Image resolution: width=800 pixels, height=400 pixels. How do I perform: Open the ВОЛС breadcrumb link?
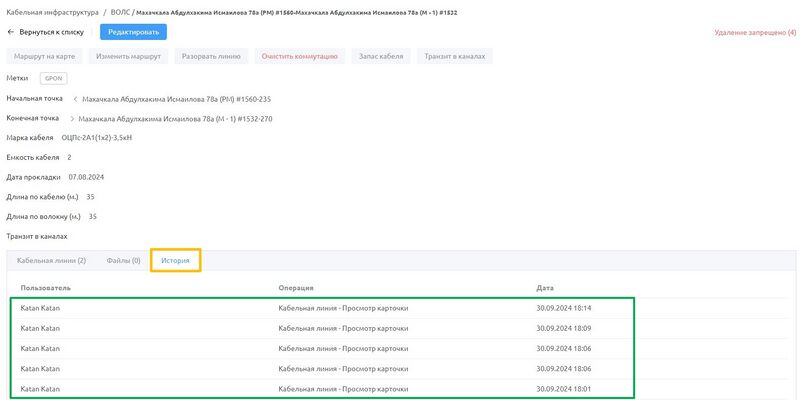pos(120,12)
